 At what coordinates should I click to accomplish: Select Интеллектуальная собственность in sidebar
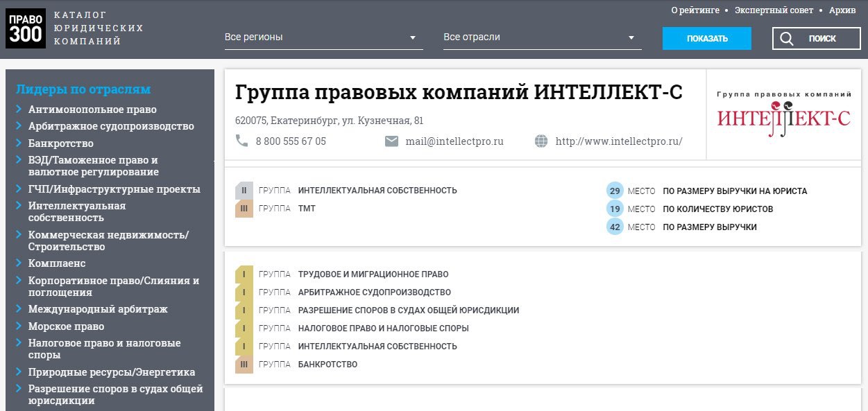coord(77,212)
